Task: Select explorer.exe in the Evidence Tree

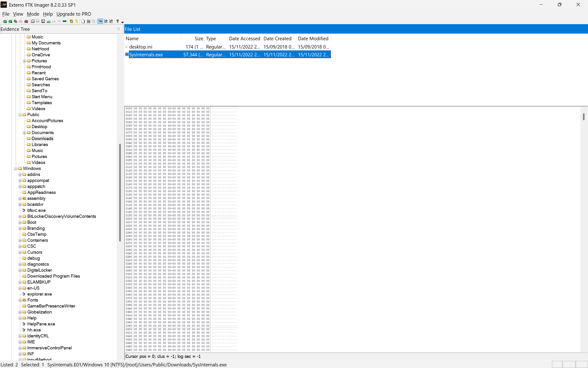Action: coord(39,294)
